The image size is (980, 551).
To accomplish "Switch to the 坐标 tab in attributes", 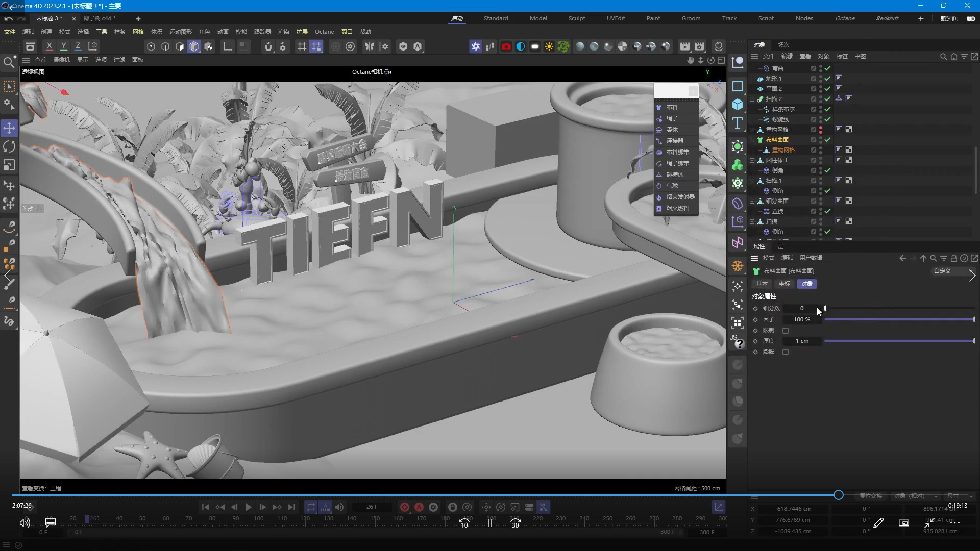I will tap(784, 284).
